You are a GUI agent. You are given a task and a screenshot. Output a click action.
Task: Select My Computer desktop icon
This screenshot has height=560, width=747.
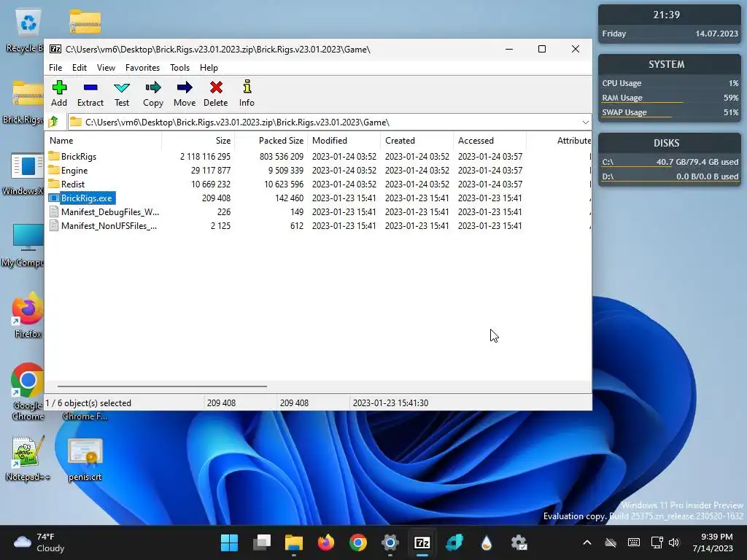[x=24, y=245]
